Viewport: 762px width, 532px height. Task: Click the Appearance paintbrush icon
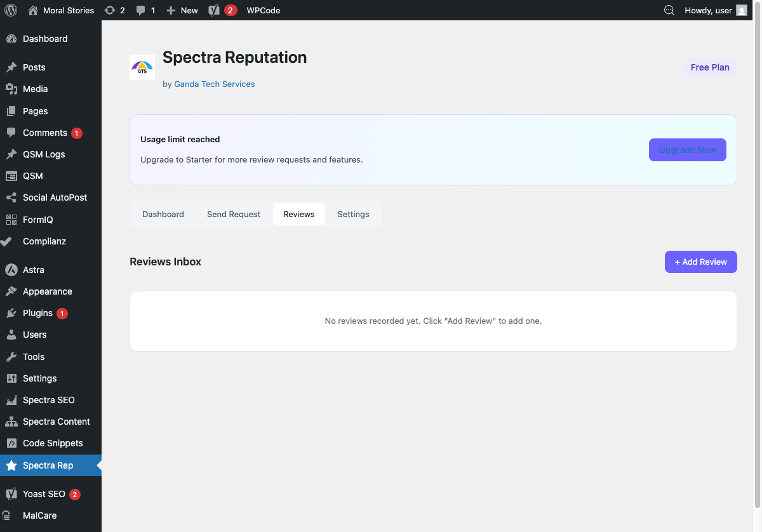tap(11, 291)
